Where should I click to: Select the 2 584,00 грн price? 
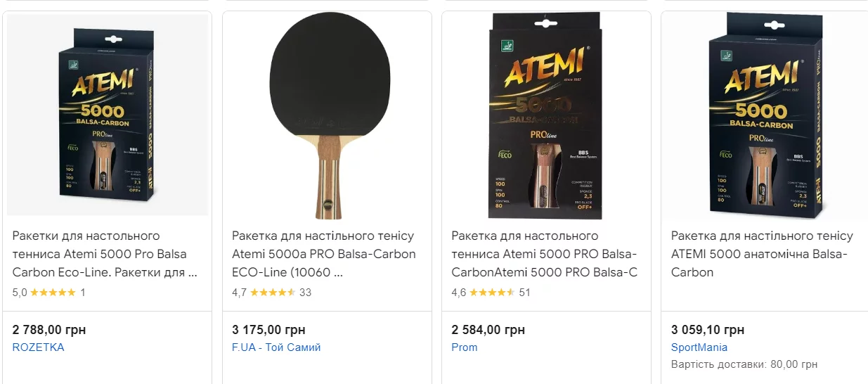488,330
